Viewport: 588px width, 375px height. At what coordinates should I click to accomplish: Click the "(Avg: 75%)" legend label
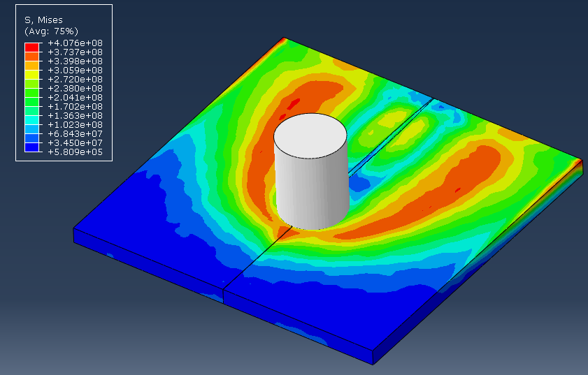pos(51,31)
